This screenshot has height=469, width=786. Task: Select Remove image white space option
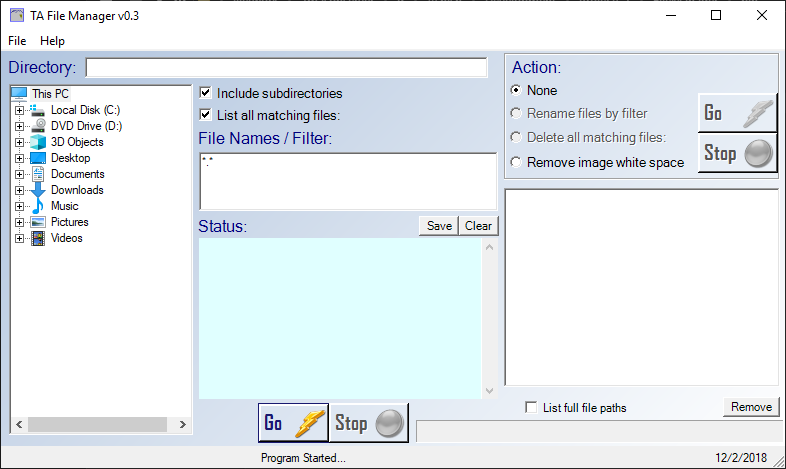pyautogui.click(x=516, y=162)
